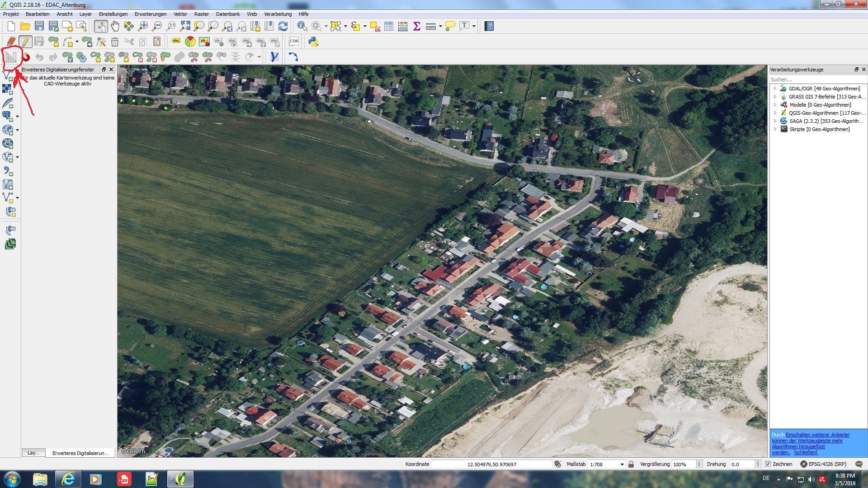Viewport: 868px width, 488px height.
Task: Open the Python console
Action: [313, 42]
